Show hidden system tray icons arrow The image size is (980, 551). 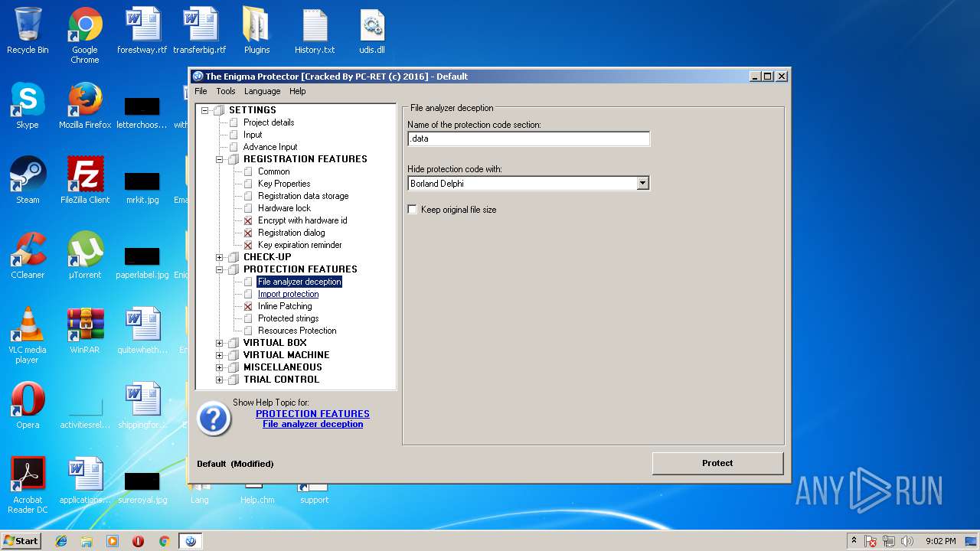point(854,541)
